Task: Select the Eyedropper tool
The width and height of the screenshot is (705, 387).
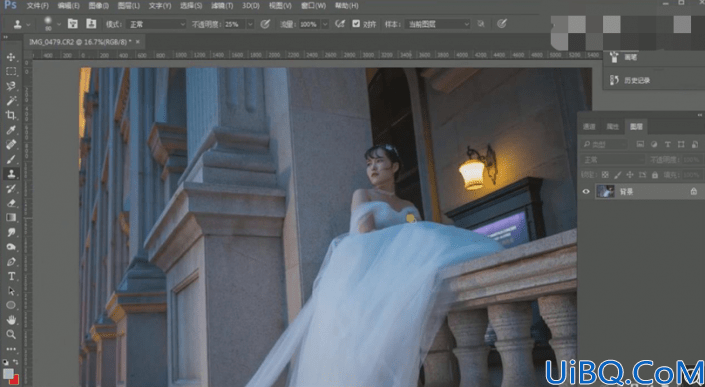Action: tap(11, 130)
